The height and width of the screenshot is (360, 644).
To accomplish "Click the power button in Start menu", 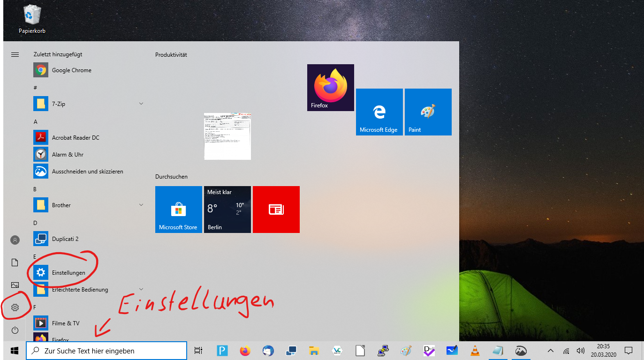I will click(x=15, y=330).
